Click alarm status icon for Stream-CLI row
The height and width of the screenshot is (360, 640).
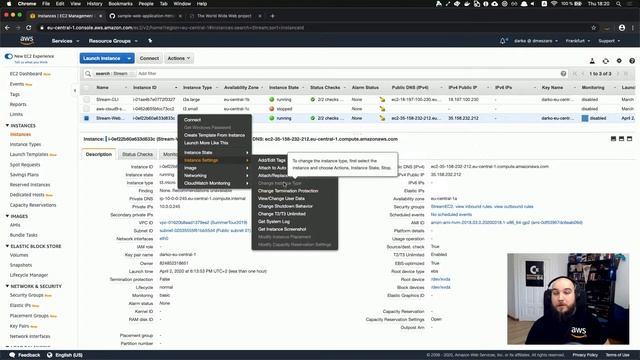pyautogui.click(x=382, y=99)
